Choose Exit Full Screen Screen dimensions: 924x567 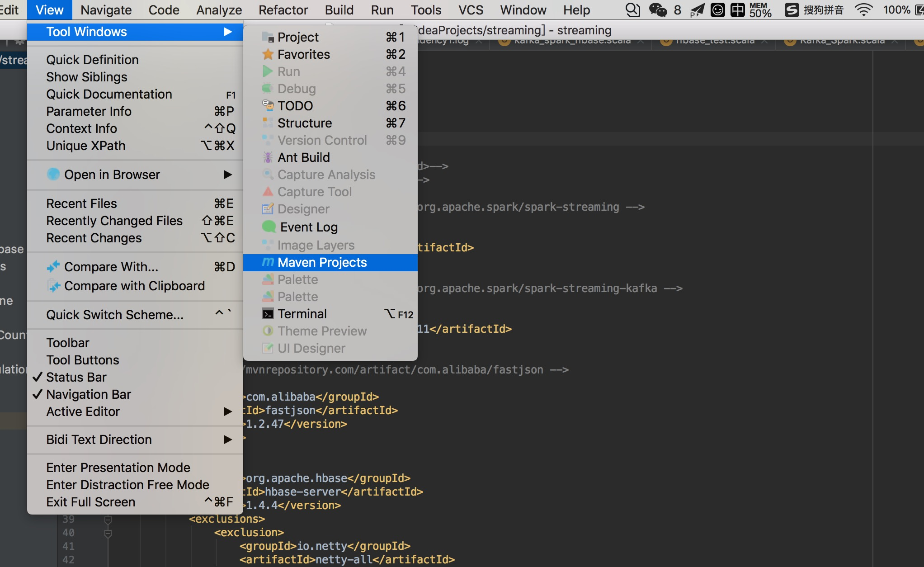click(90, 502)
